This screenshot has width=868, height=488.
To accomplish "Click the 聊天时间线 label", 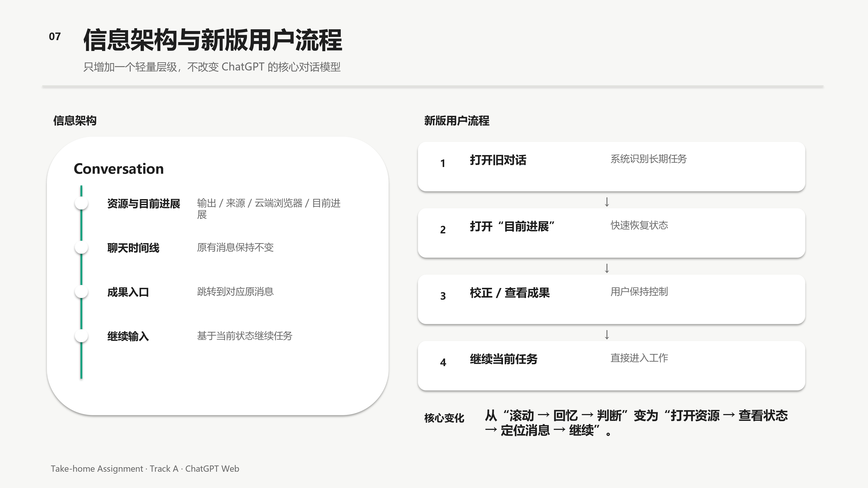I will [133, 248].
